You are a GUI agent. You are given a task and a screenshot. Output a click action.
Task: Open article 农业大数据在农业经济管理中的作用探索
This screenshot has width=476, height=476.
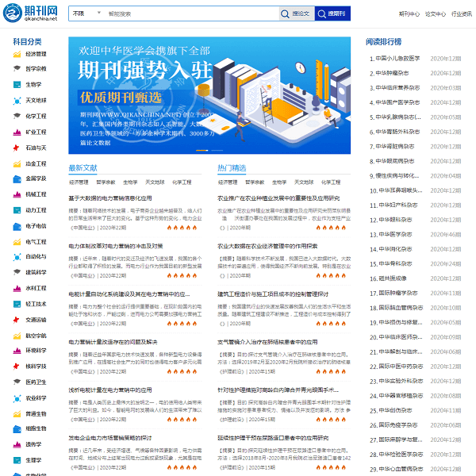click(x=267, y=246)
